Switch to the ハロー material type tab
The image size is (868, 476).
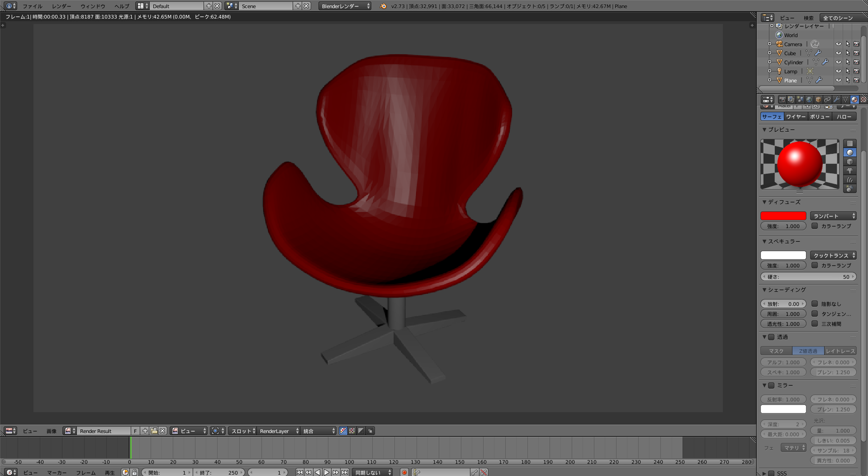(844, 117)
